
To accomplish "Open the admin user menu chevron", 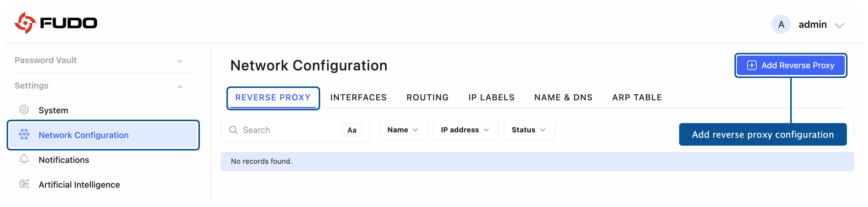I will pyautogui.click(x=839, y=25).
